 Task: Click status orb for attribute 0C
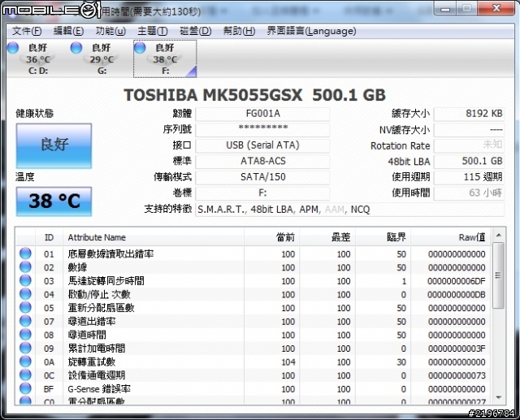[x=25, y=375]
